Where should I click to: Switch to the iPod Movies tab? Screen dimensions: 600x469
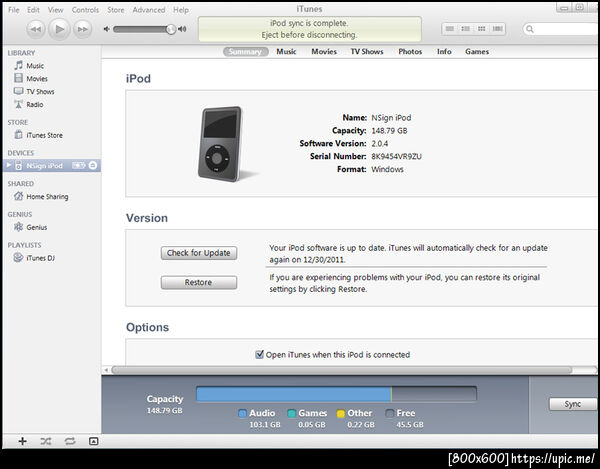coord(324,52)
